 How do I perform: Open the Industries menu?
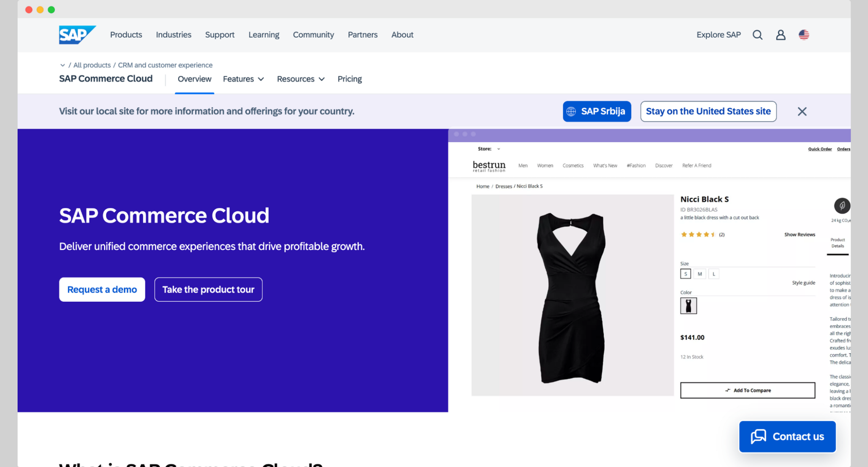coord(173,35)
